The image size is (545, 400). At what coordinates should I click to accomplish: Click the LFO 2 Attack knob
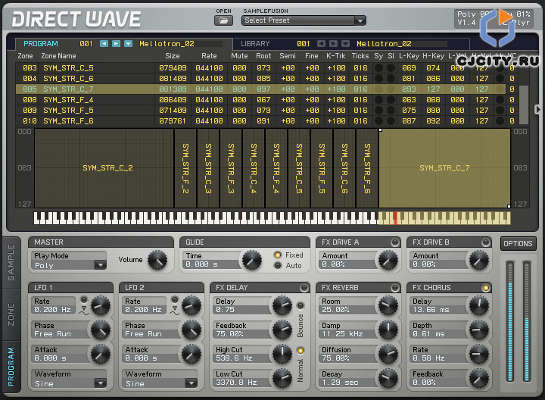tap(191, 354)
